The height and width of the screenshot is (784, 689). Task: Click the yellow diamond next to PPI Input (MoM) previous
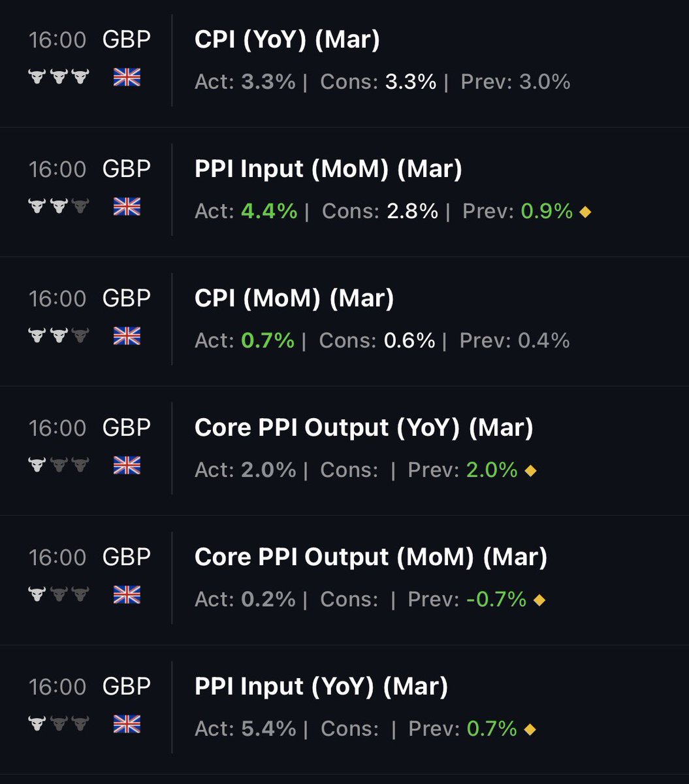tap(585, 212)
